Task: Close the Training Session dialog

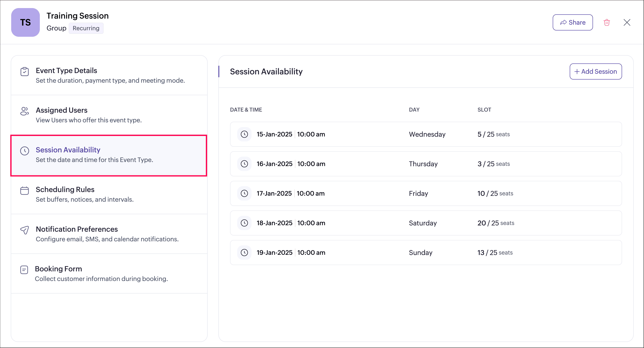Action: coord(627,23)
